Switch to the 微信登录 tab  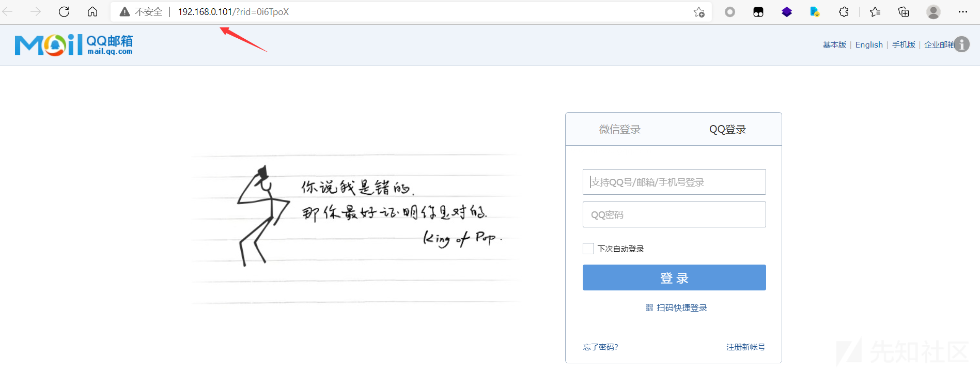[x=619, y=130]
